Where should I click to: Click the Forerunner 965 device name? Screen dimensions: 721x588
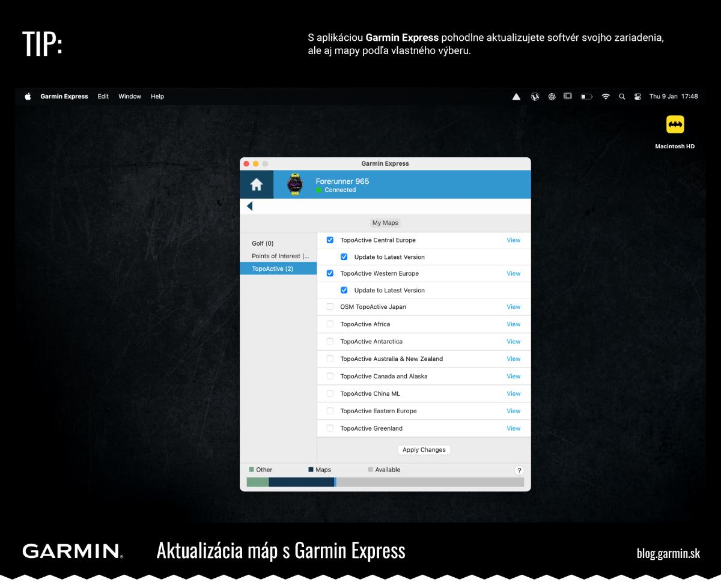pyautogui.click(x=342, y=181)
